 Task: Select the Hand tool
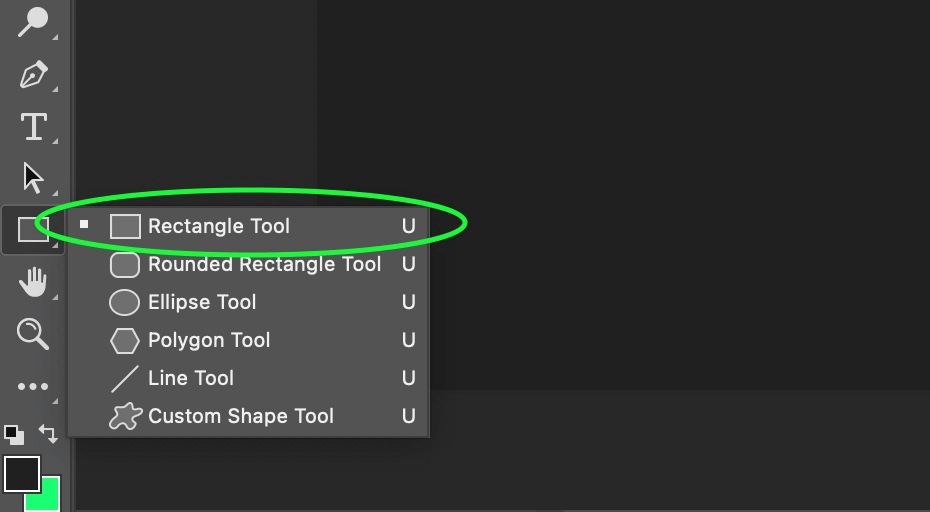pos(33,281)
